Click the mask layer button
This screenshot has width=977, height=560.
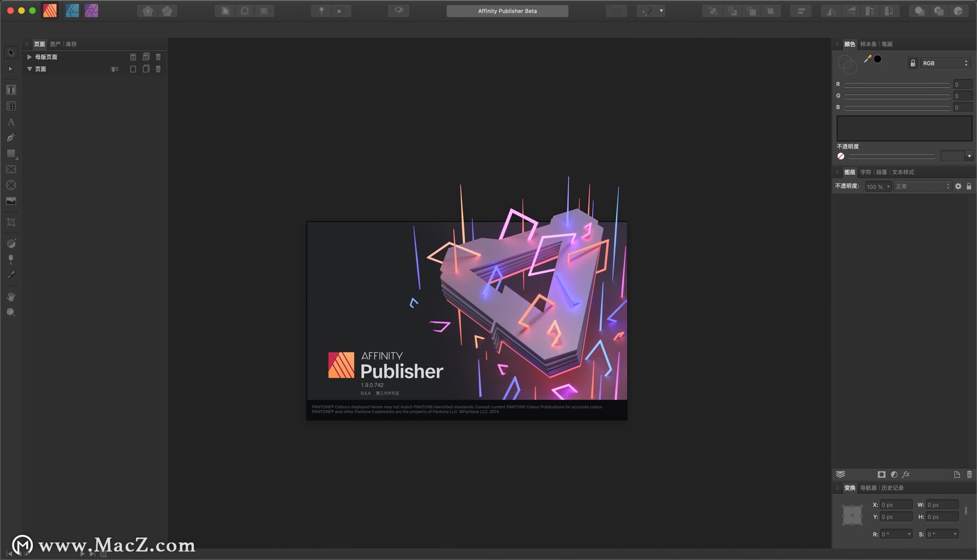pyautogui.click(x=881, y=475)
